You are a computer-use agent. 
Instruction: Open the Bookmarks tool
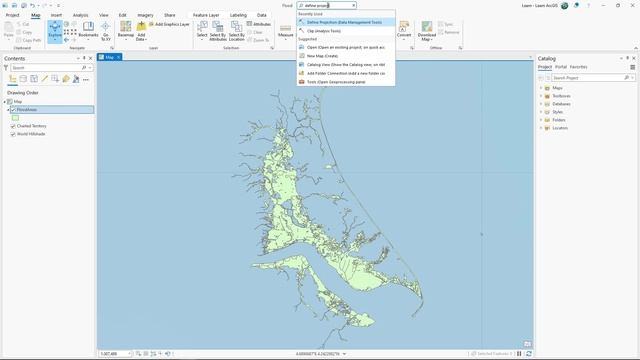[88, 30]
